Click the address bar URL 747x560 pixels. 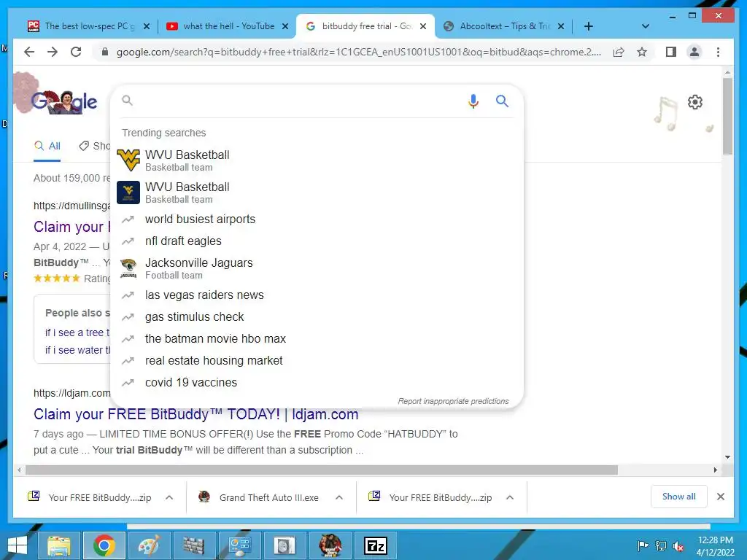click(x=358, y=52)
